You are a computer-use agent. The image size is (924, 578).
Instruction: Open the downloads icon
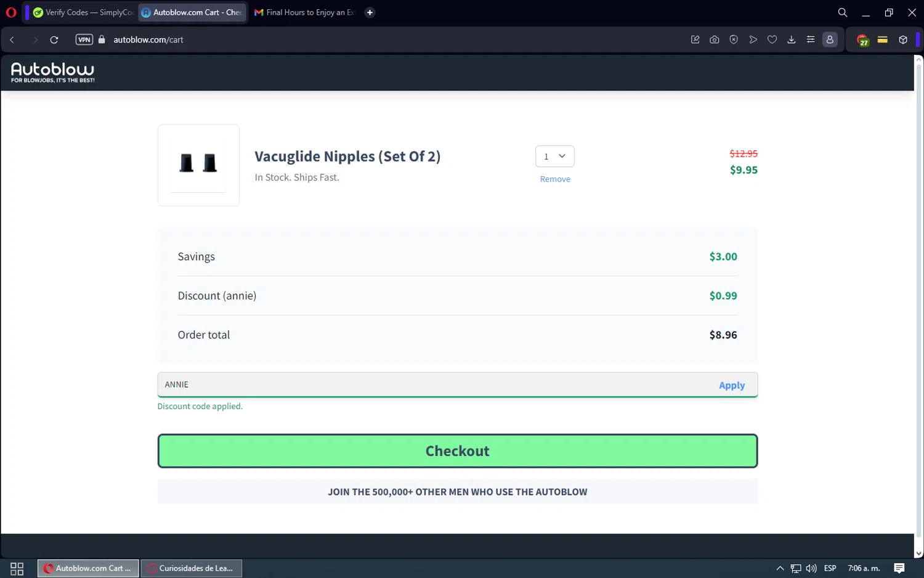pos(792,39)
